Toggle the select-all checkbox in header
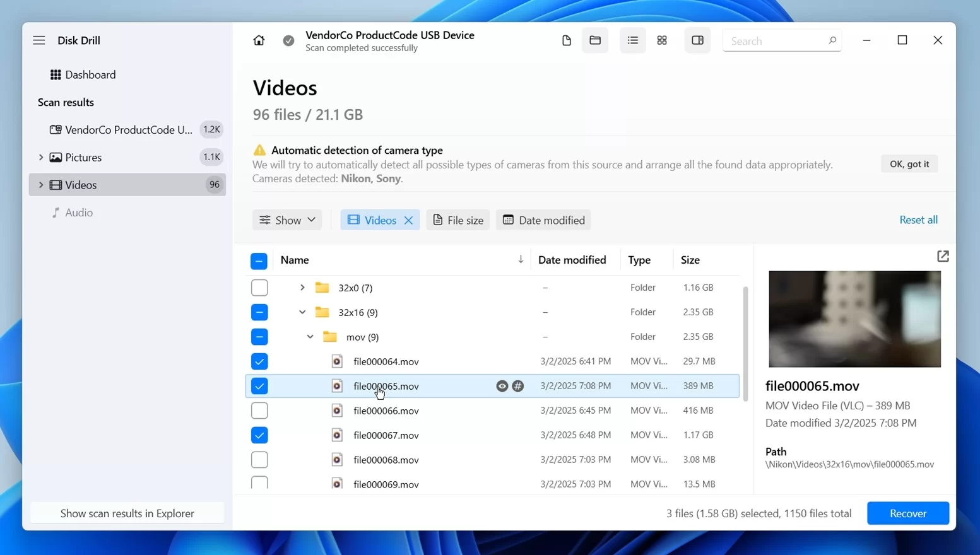Image resolution: width=980 pixels, height=555 pixels. pyautogui.click(x=259, y=260)
